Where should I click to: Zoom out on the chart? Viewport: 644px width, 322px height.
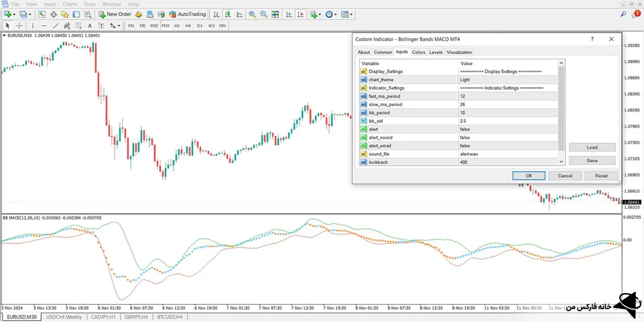(263, 14)
